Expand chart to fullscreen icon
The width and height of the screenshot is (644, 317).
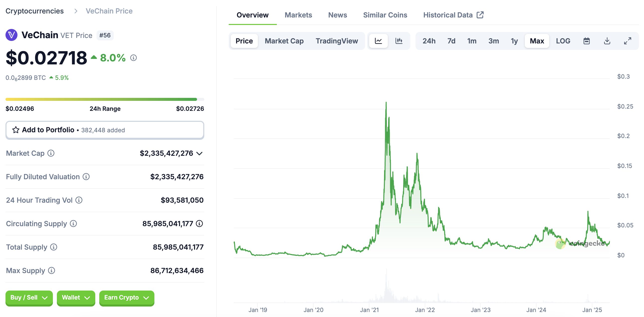click(x=628, y=41)
